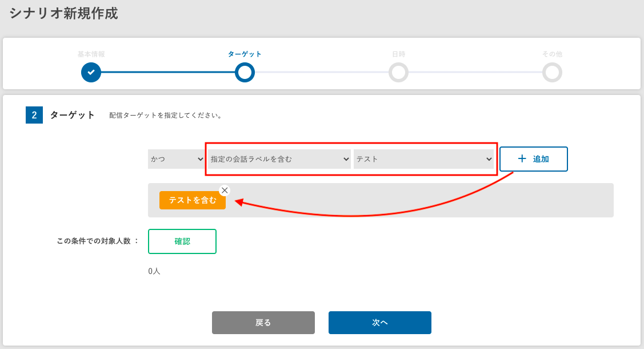Click the completed checkmark step circle
The height and width of the screenshot is (349, 644).
[91, 73]
